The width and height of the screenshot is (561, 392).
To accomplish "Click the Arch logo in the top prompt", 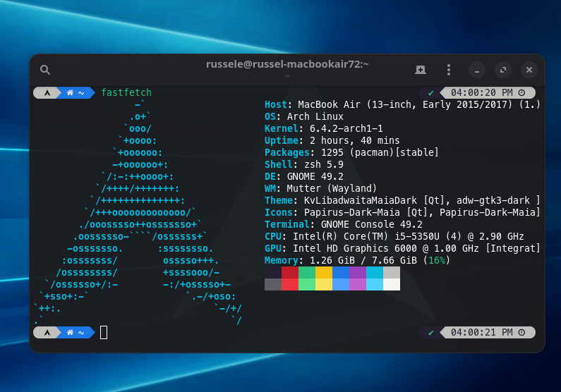I will (x=47, y=93).
